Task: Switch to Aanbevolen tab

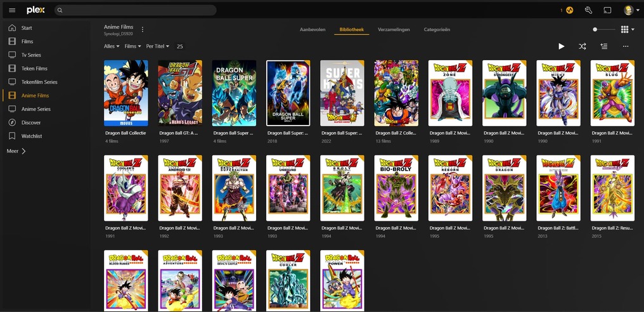Action: coord(312,30)
